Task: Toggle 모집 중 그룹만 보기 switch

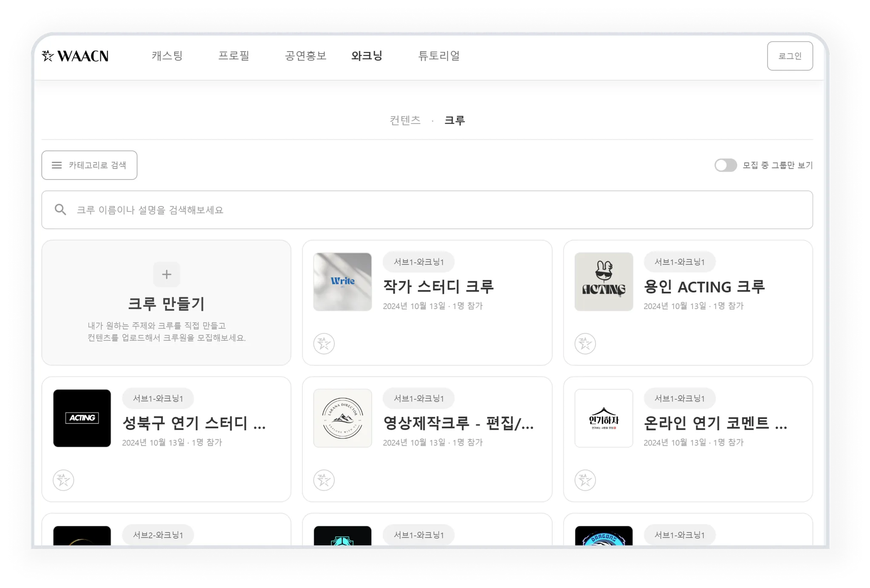Action: pos(725,165)
